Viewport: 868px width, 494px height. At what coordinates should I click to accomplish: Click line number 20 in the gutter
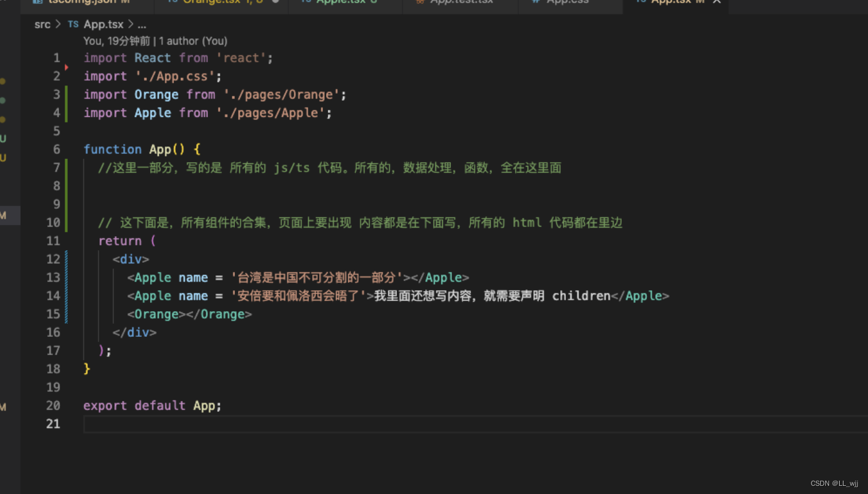pyautogui.click(x=53, y=405)
